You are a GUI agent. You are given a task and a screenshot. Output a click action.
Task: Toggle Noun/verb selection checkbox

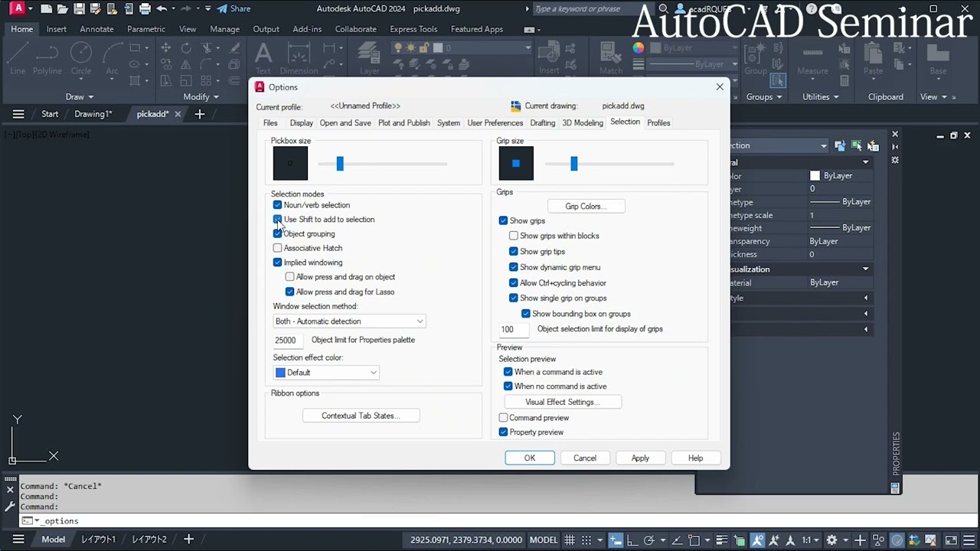click(277, 205)
